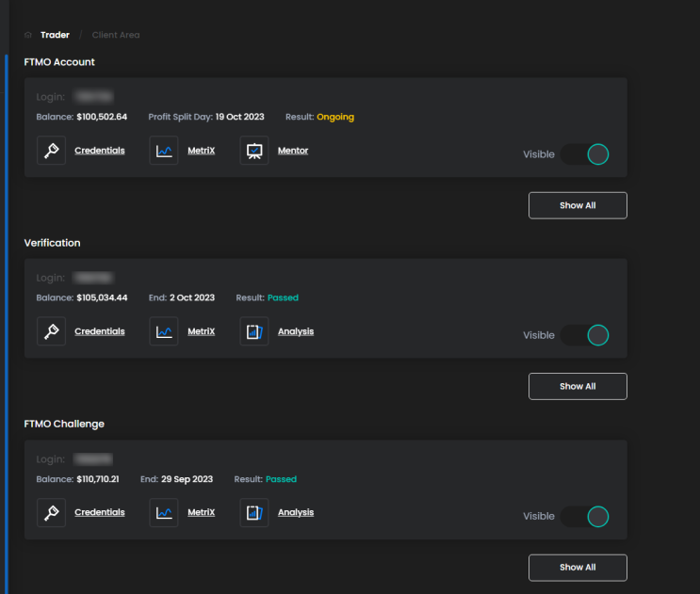Select profit split date 19 Oct 2023
Screen dimensions: 700x594
[x=239, y=117]
